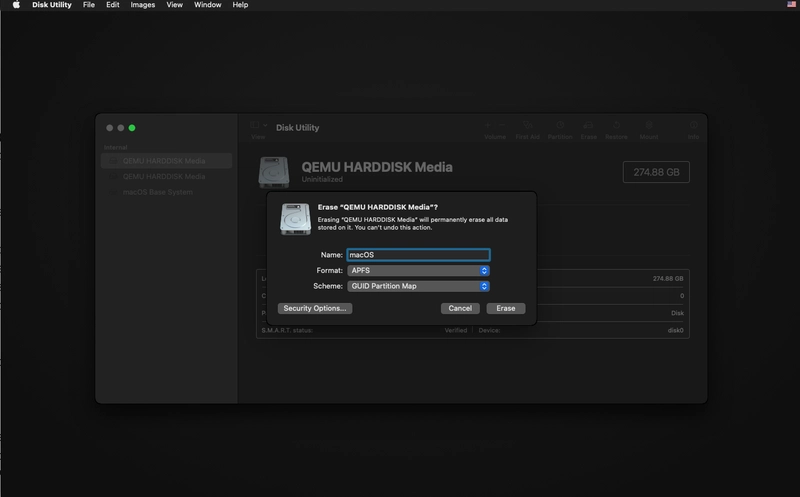The height and width of the screenshot is (497, 800).
Task: Select first QEMU HARDDISK Media in sidebar
Action: [x=166, y=161]
